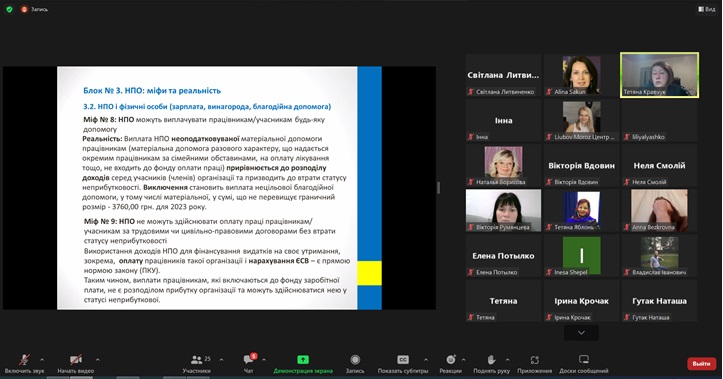Viewport: 723px width, 379px height.
Task: Select the Неля Смолій participant tile
Action: (x=659, y=165)
